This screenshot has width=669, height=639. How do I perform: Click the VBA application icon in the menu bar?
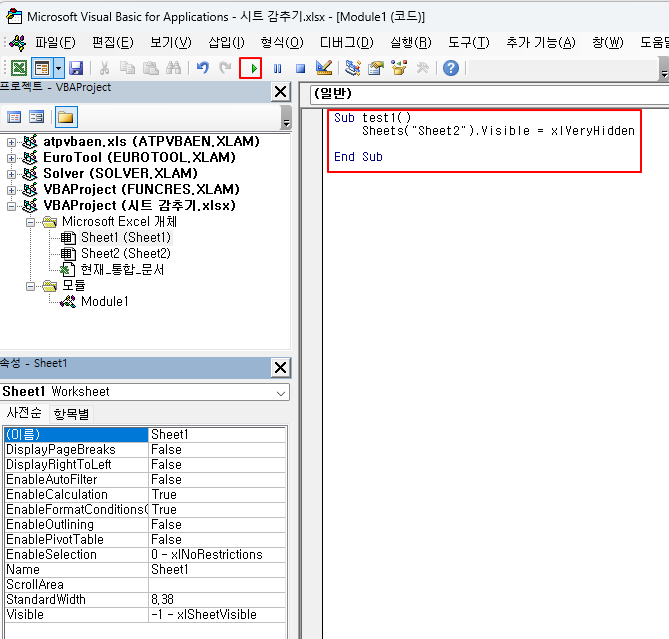coord(17,42)
